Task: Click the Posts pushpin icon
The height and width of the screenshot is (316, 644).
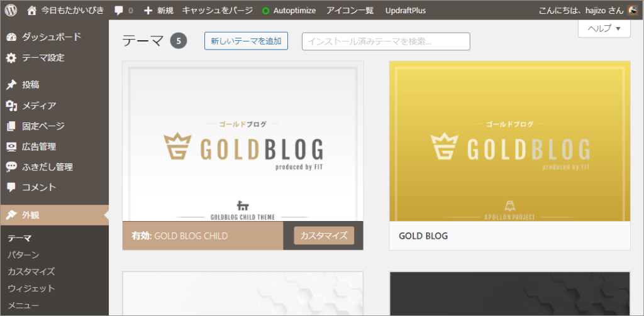Action: click(11, 85)
